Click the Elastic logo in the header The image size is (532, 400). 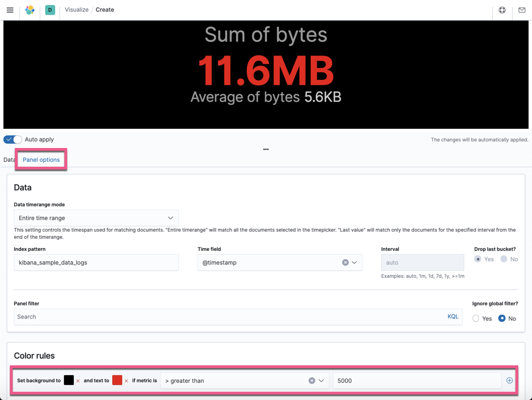[30, 9]
